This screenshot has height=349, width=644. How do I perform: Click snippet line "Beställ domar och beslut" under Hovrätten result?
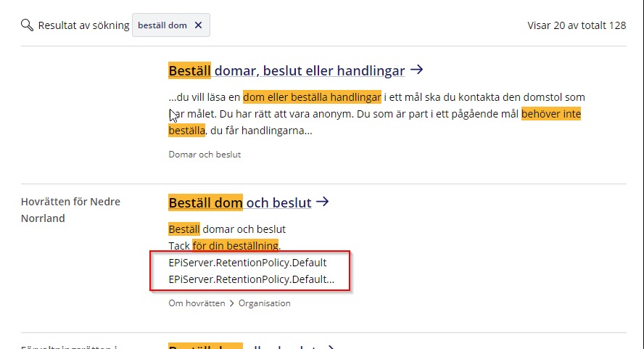[x=227, y=229]
